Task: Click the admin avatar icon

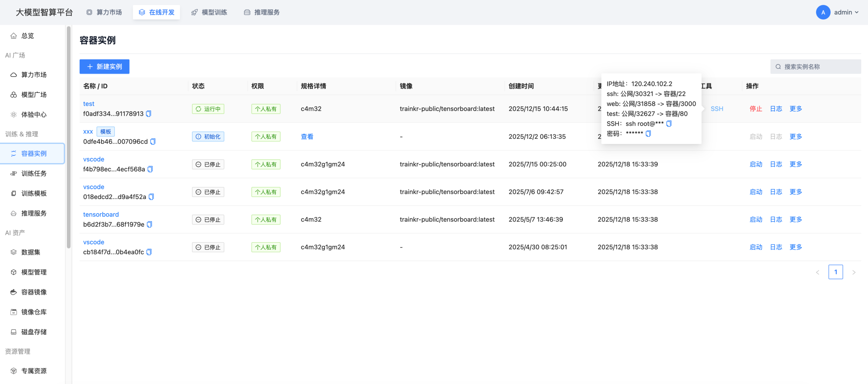Action: point(823,12)
